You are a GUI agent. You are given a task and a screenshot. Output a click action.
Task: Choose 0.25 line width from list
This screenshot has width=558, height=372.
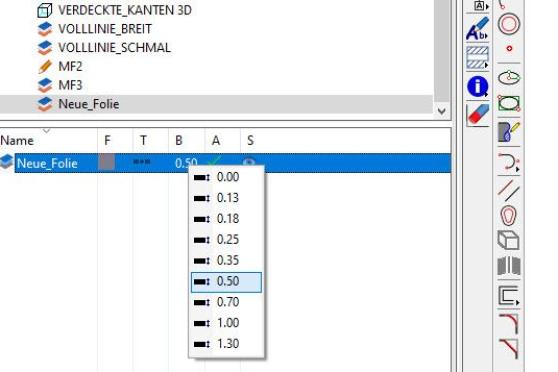226,240
